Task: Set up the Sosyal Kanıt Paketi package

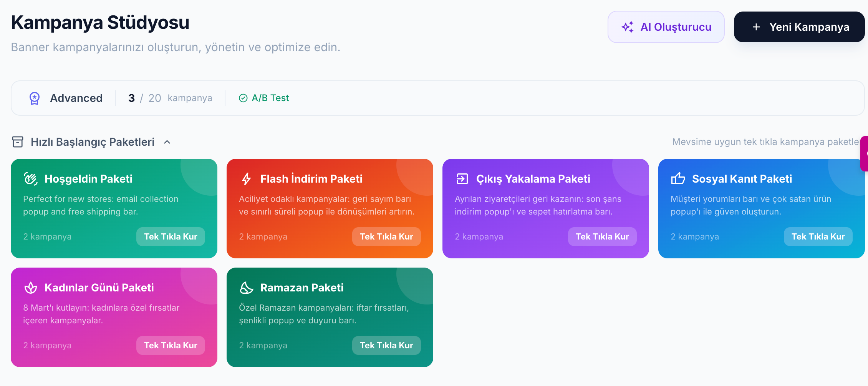Action: [818, 236]
